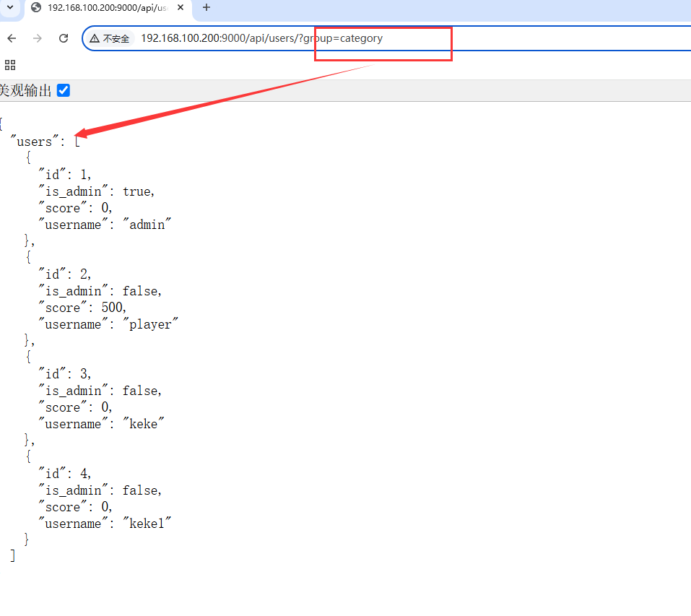691x616 pixels.
Task: Click the 不安全 security warning badge
Action: 109,39
